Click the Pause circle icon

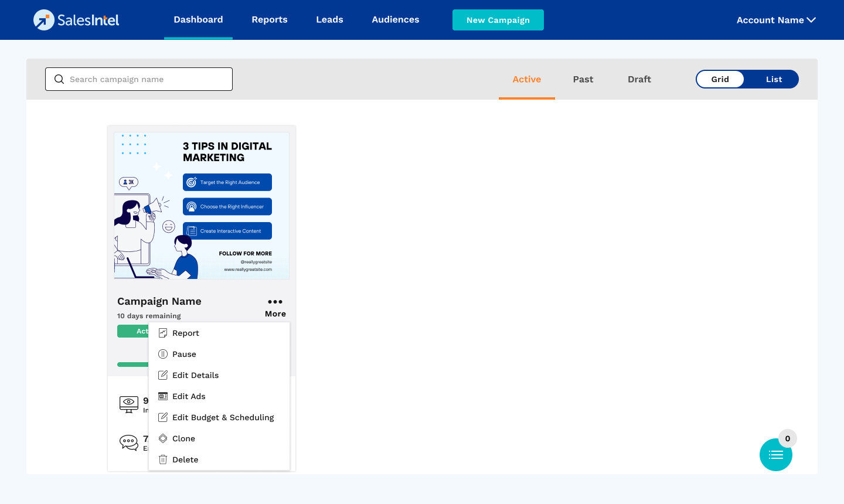(163, 354)
